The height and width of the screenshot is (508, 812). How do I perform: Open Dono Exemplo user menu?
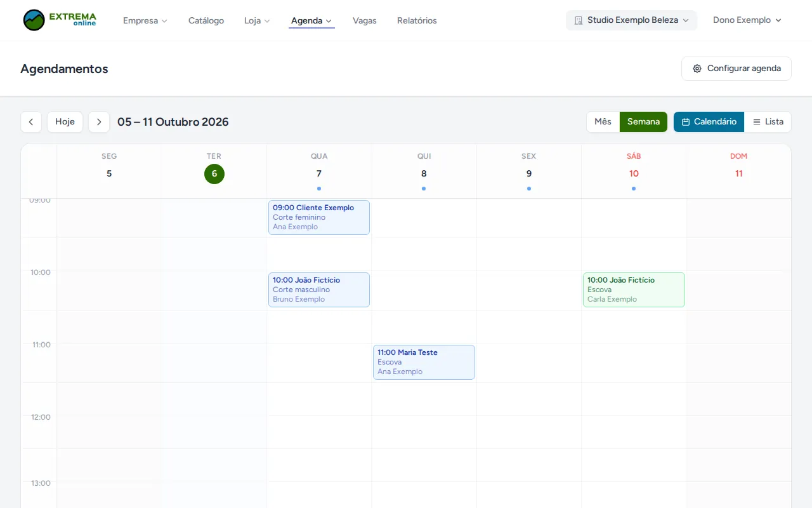[747, 20]
